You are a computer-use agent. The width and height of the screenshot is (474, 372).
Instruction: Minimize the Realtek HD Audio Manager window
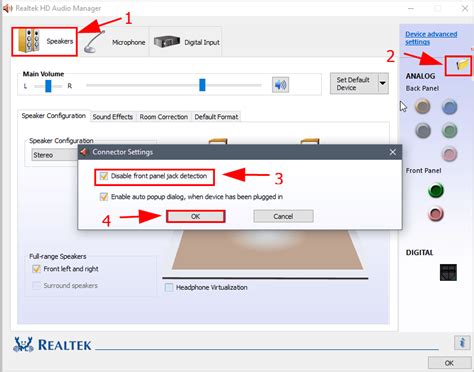(x=411, y=8)
